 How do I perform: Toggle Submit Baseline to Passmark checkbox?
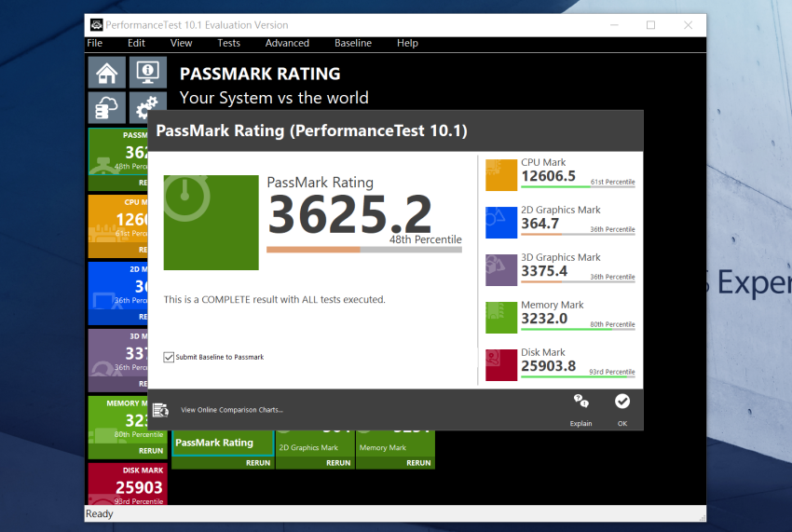[x=169, y=357]
